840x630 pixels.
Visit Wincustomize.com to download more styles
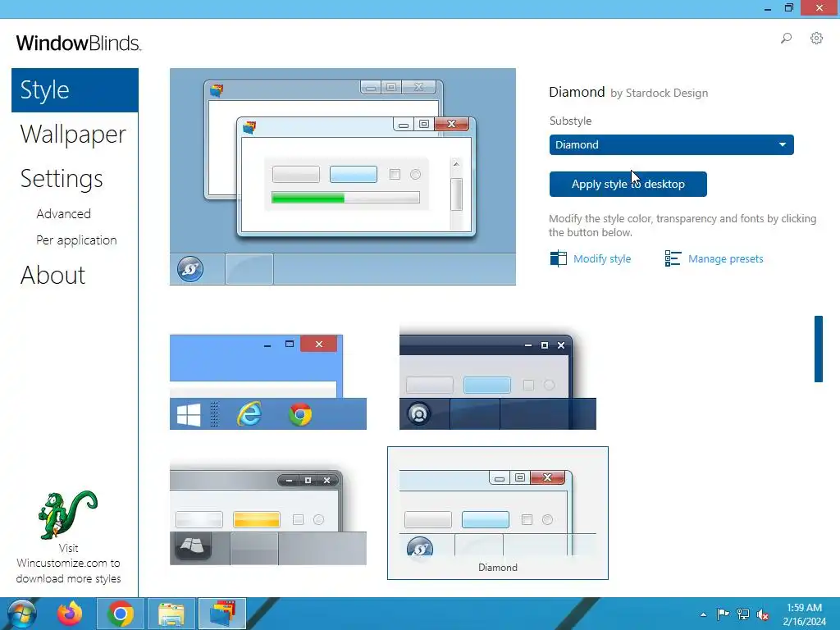[x=69, y=564]
